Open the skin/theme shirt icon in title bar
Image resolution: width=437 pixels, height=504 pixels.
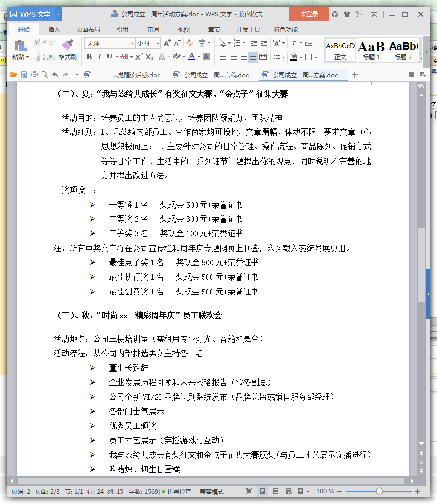[x=346, y=14]
